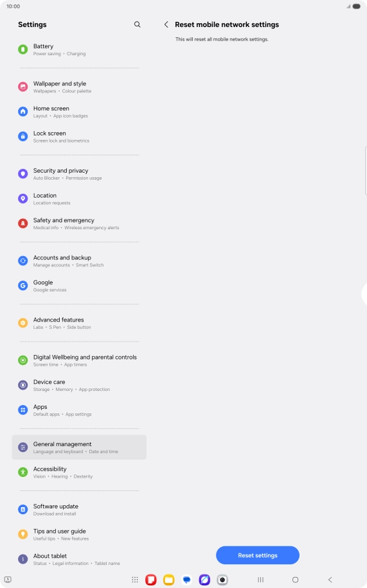Go back from Reset mobile network settings
367x588 pixels.
point(166,24)
